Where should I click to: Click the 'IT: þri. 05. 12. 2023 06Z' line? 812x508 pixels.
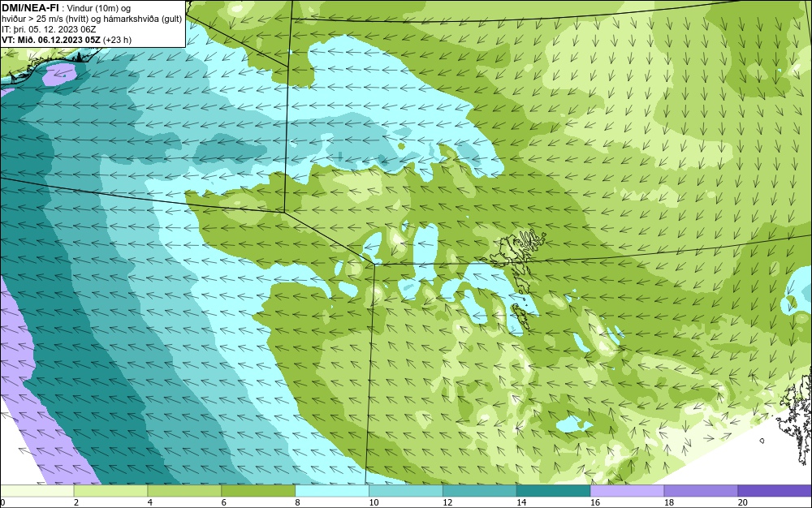point(49,29)
